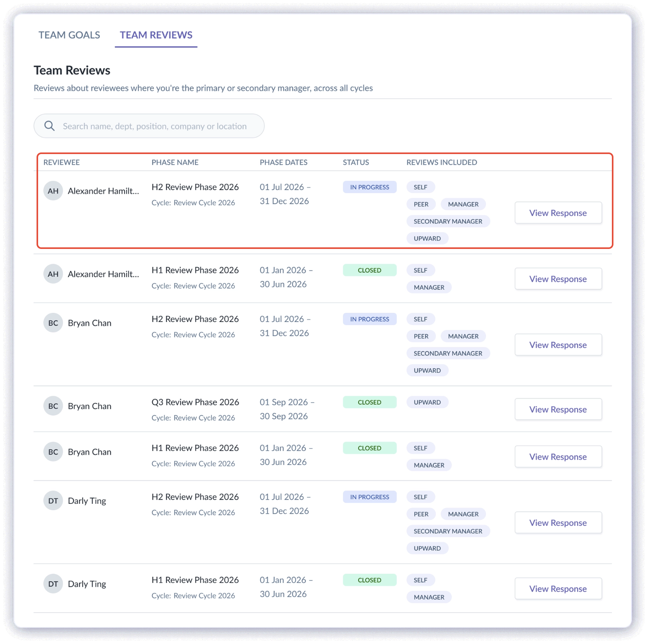Screen dimensions: 648x644
Task: View response for Darly Ting H2 review
Action: click(x=558, y=523)
